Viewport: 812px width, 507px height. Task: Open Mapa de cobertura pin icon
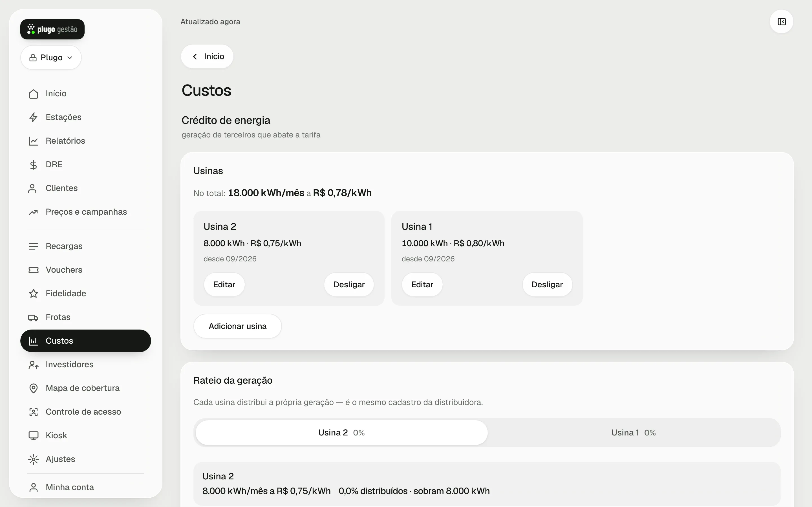click(33, 388)
